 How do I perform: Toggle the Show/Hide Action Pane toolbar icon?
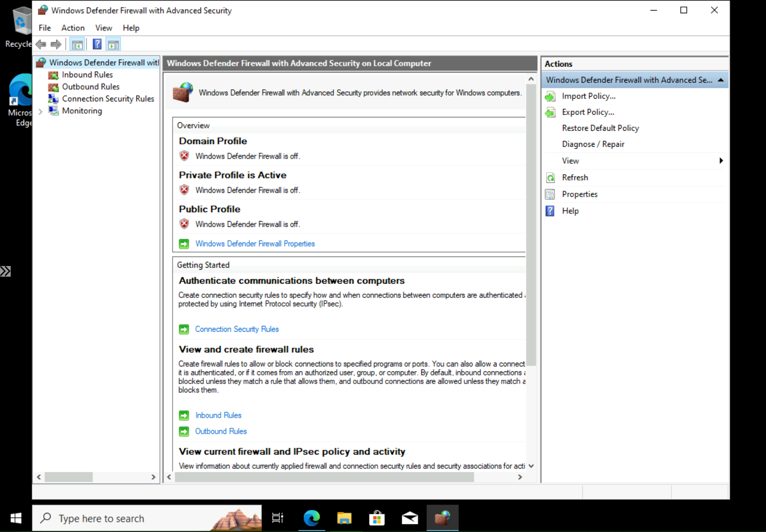click(113, 44)
